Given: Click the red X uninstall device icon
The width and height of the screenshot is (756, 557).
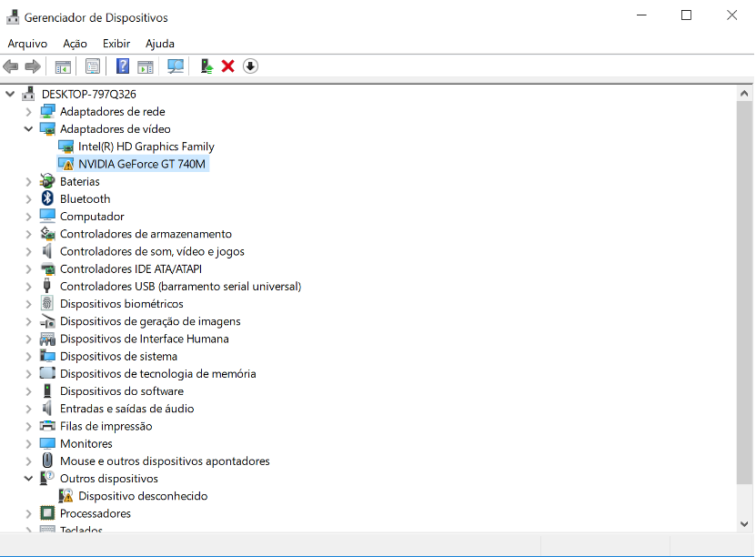Looking at the screenshot, I should pyautogui.click(x=228, y=66).
